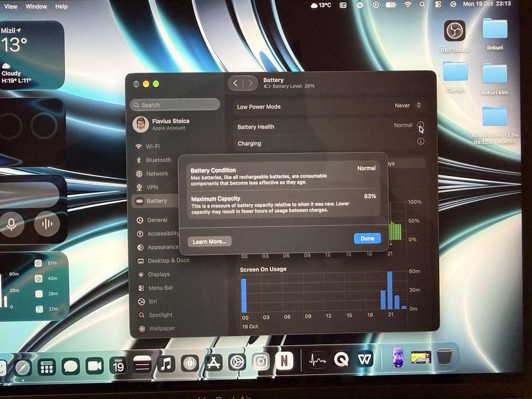
Task: Open the View menu
Action: click(10, 6)
